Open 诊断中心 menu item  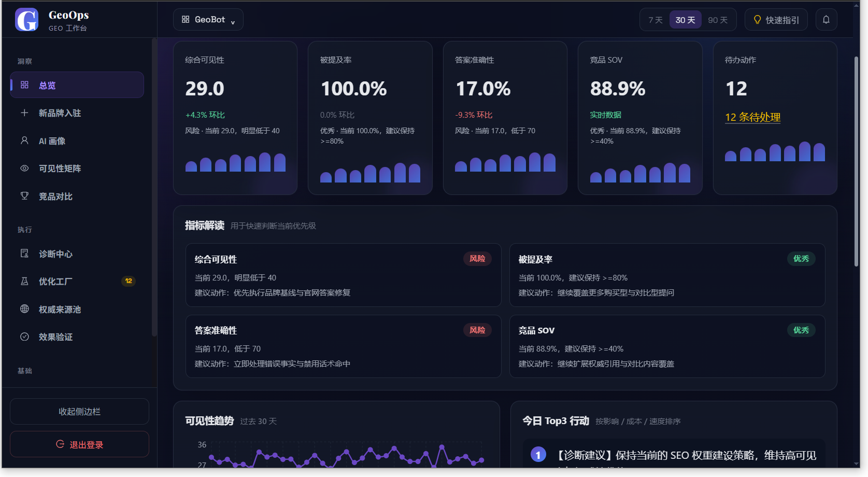(x=77, y=254)
